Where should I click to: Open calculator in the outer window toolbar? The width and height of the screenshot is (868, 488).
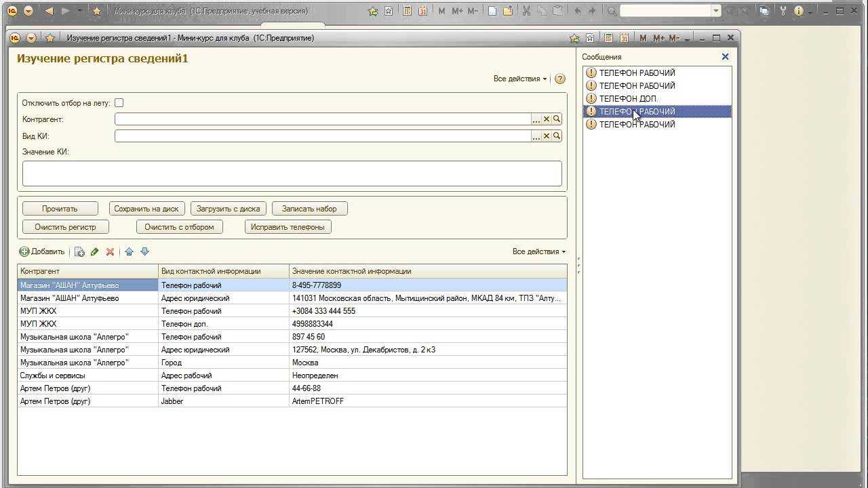coord(407,11)
